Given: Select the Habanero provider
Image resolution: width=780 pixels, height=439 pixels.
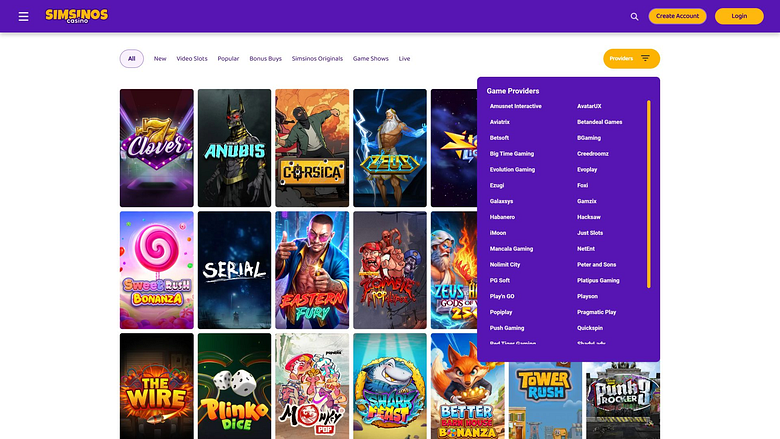Looking at the screenshot, I should (x=502, y=217).
